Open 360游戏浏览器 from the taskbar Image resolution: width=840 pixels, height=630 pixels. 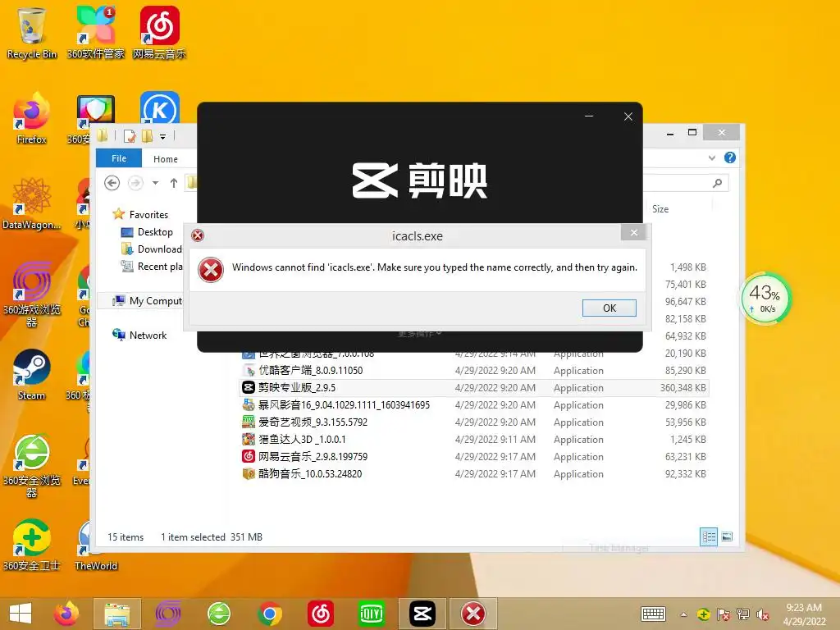[167, 614]
